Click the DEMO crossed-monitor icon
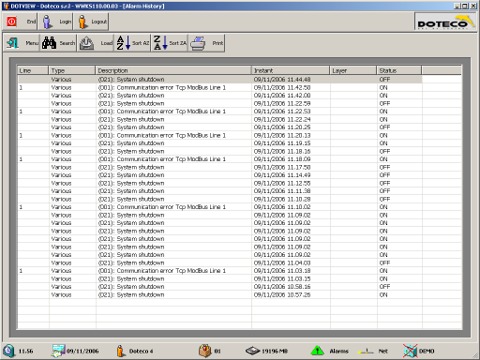Viewport: 480px width, 360px height. click(x=410, y=351)
